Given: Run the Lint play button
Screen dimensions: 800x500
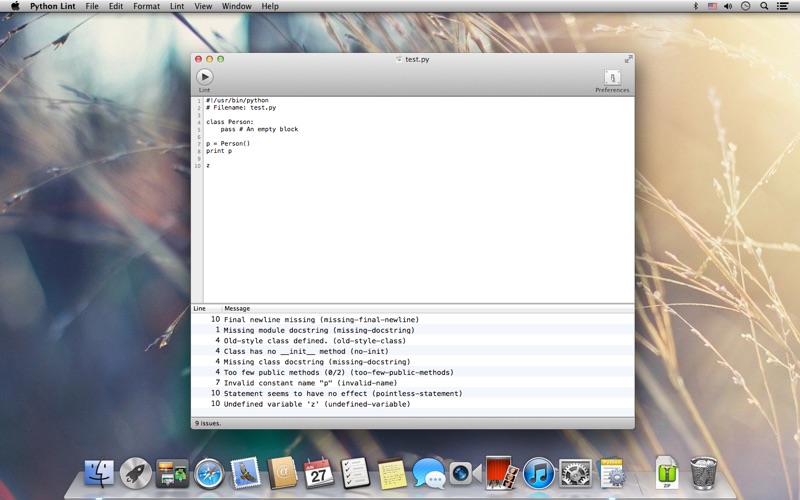Looking at the screenshot, I should tap(205, 77).
